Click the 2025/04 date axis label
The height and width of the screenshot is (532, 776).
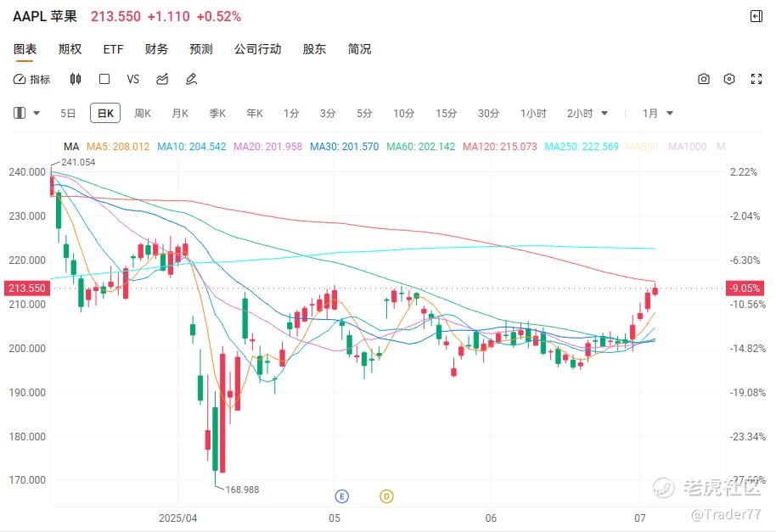pos(177,518)
